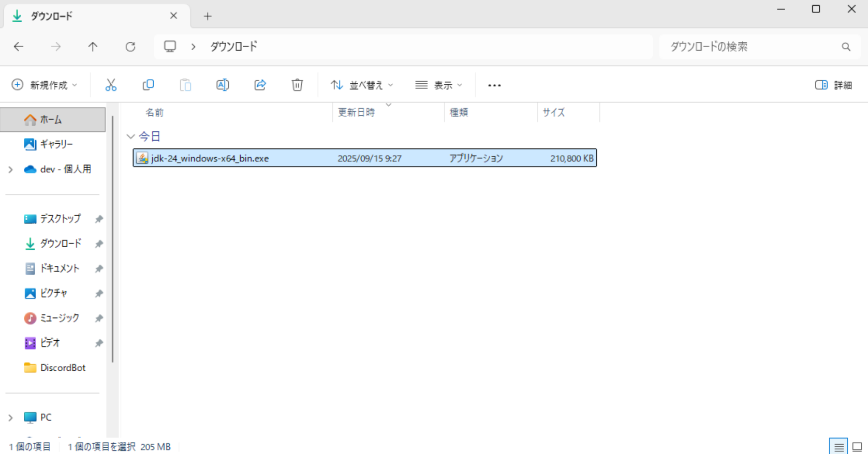Open new tab with plus button
This screenshot has height=454, width=868.
(x=208, y=16)
